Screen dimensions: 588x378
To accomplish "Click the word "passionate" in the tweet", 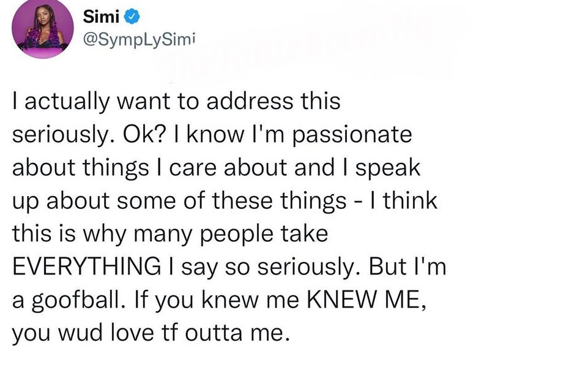I will coord(359,135).
